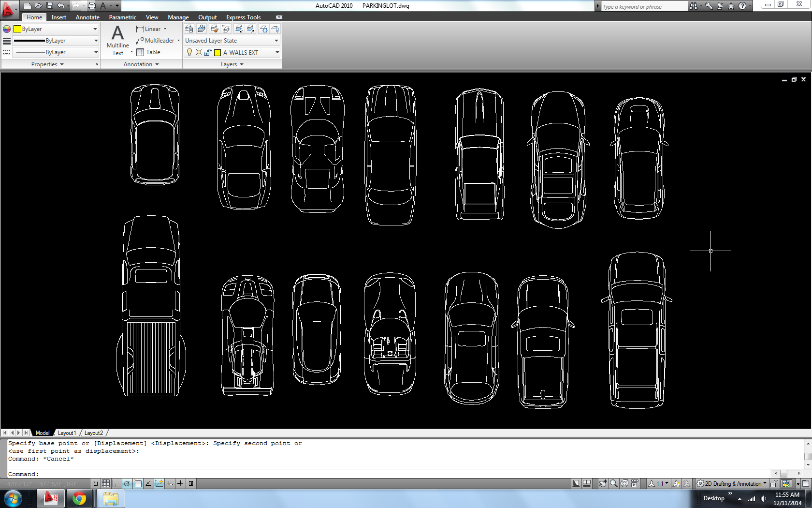Toggle Dynamic UCS in status bar
This screenshot has width=812, height=508.
(159, 483)
